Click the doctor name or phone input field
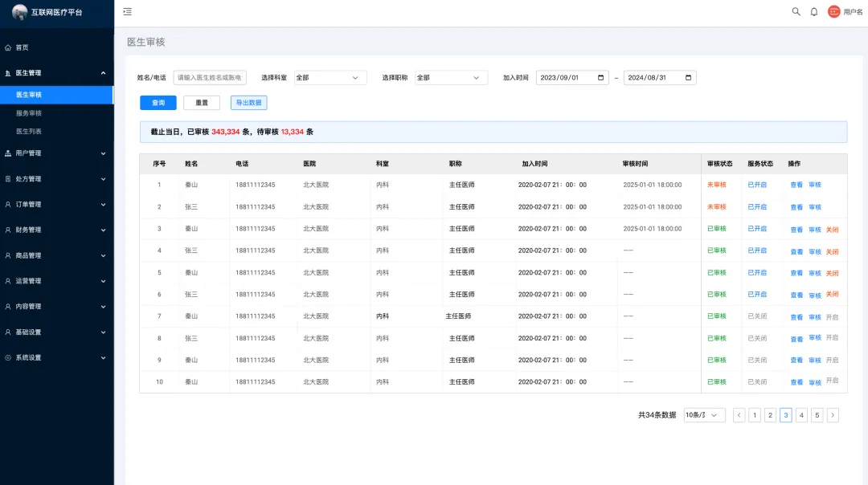The image size is (868, 485). (210, 78)
